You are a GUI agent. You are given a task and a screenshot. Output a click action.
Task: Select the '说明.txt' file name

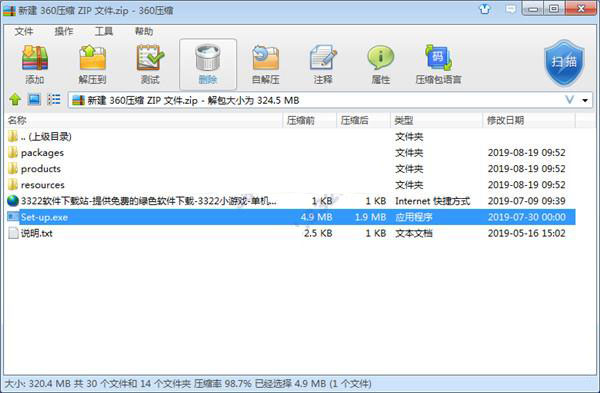click(37, 233)
